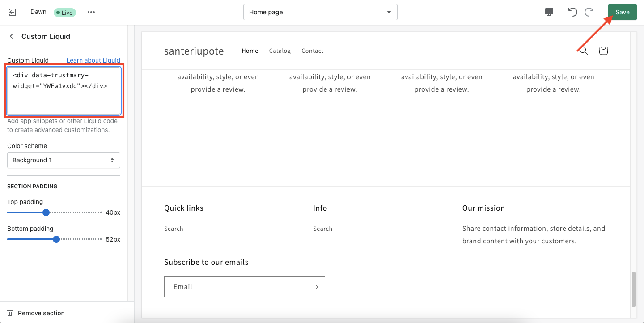Click the Search link under Info

322,229
